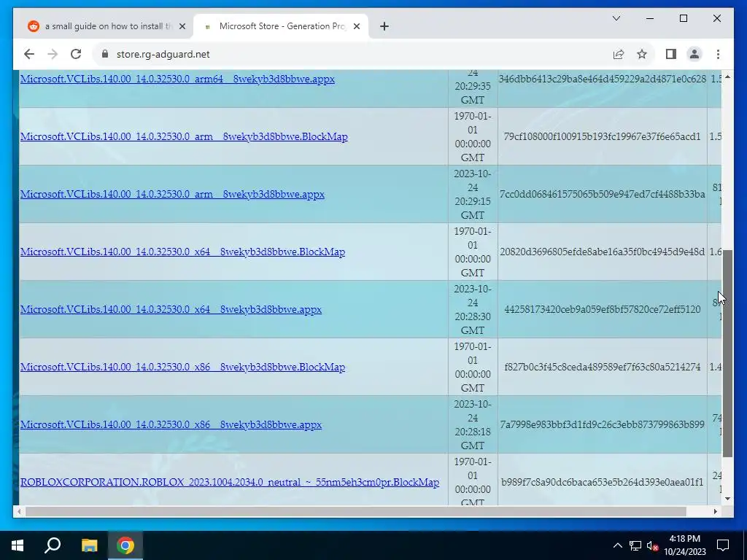747x560 pixels.
Task: Click the muted volume tray icon
Action: (x=652, y=545)
